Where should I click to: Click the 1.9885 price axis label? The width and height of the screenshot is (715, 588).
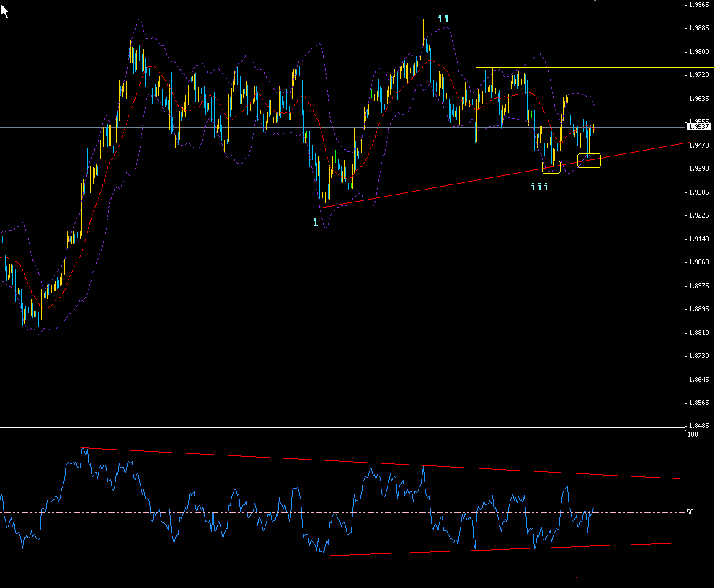[x=698, y=28]
